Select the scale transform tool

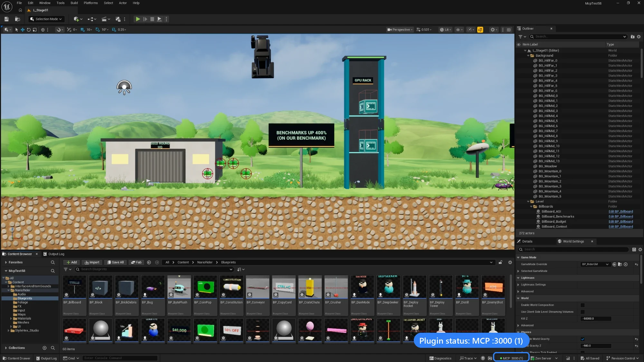pos(34,30)
